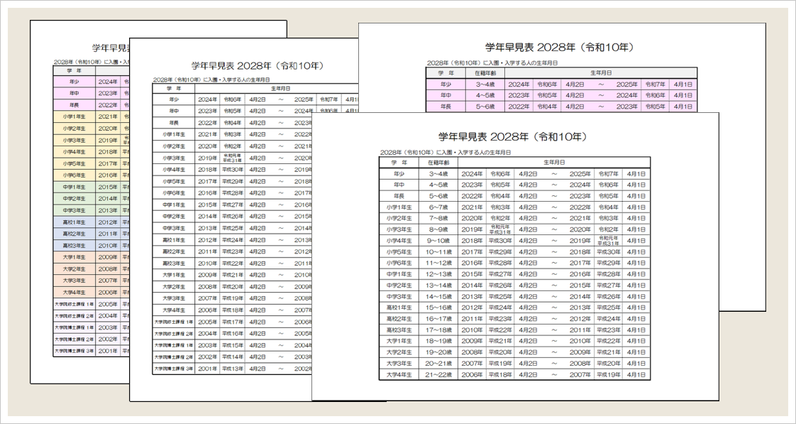Image resolution: width=796 pixels, height=424 pixels.
Task: Click 年長 in the back-right pink sheet
Action: [446, 107]
